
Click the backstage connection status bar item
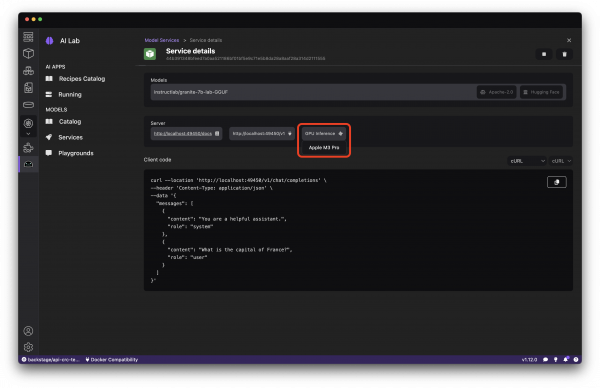51,360
